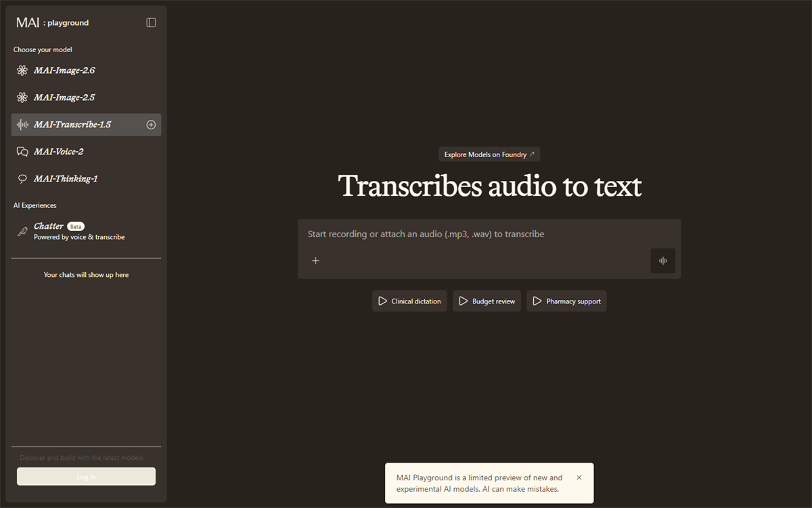Image resolution: width=812 pixels, height=508 pixels.
Task: Click the MAI-Image-2.5 flower icon
Action: [x=22, y=98]
